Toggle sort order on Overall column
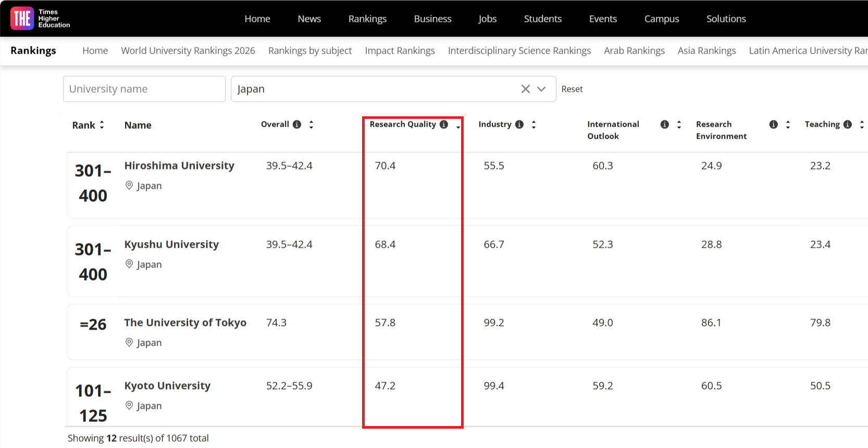 click(x=311, y=124)
